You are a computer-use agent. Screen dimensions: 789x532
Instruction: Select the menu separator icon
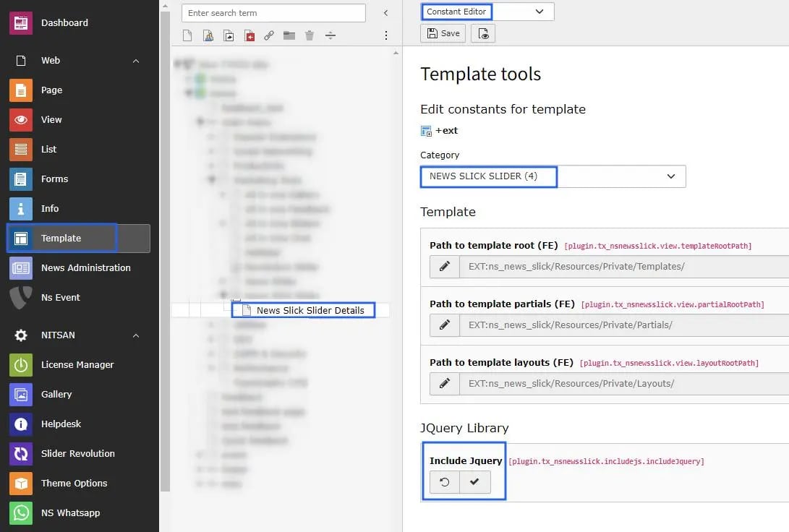point(330,35)
